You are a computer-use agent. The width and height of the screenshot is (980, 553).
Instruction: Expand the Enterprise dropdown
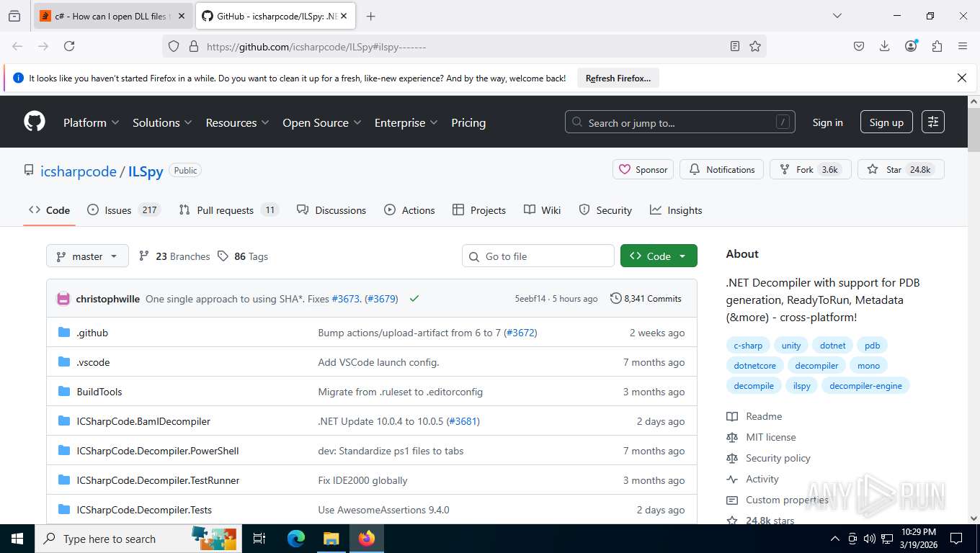406,122
